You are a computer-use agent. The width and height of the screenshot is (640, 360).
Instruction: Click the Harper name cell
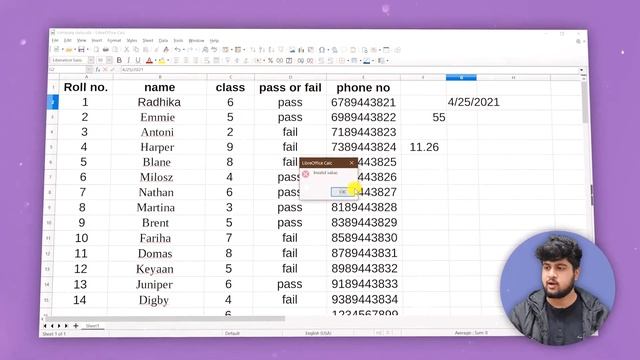pos(158,147)
